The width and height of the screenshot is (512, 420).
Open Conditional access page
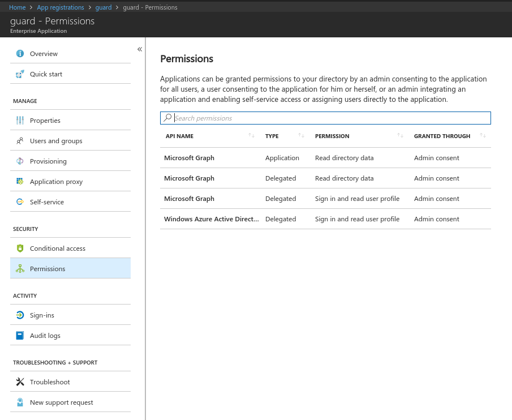[x=70, y=248]
